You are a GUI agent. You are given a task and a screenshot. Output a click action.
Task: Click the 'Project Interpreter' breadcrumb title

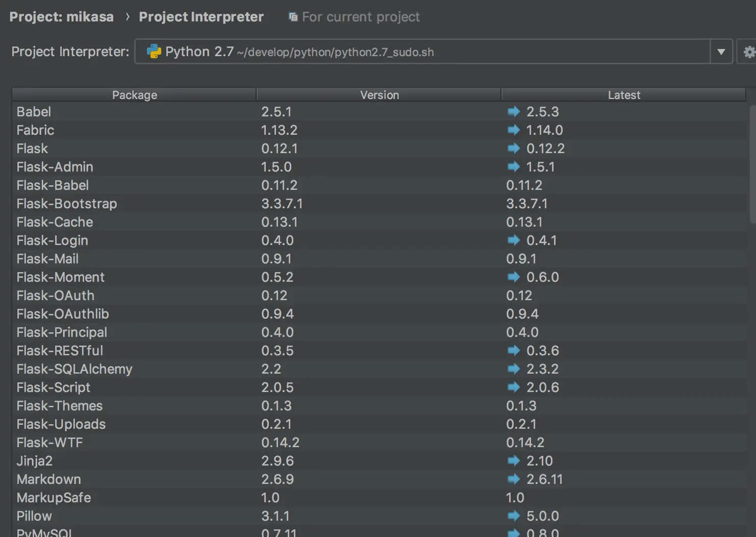(x=201, y=17)
